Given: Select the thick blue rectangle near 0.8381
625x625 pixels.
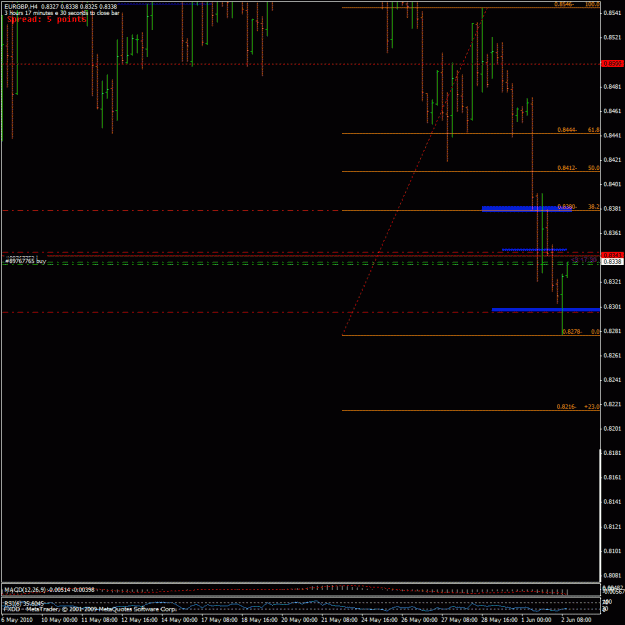Looking at the screenshot, I should [527, 208].
